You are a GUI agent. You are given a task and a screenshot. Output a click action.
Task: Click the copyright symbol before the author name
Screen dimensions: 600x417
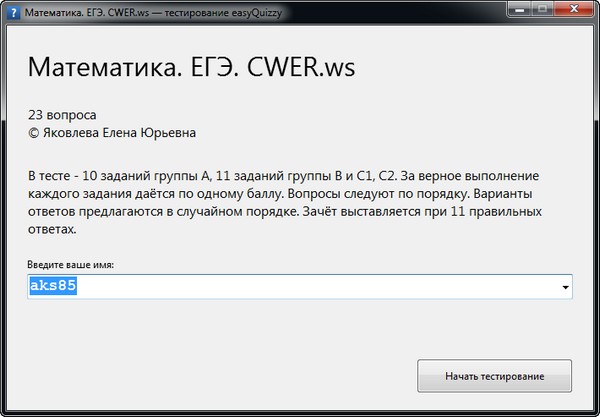click(33, 131)
